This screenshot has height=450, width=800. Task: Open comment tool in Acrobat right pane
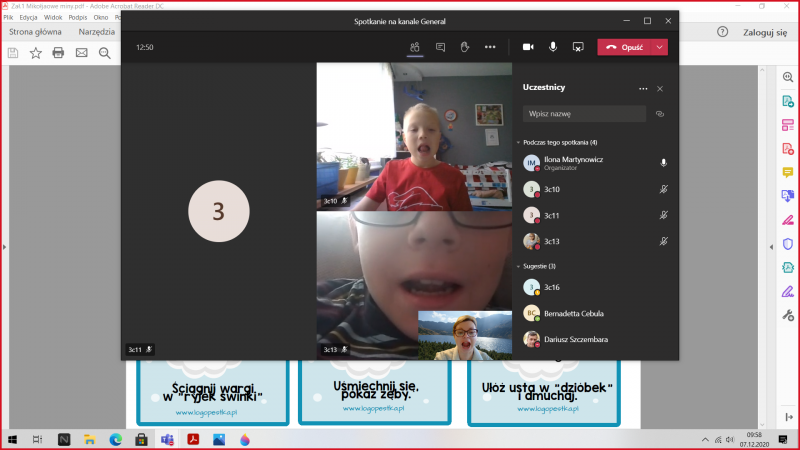click(788, 172)
